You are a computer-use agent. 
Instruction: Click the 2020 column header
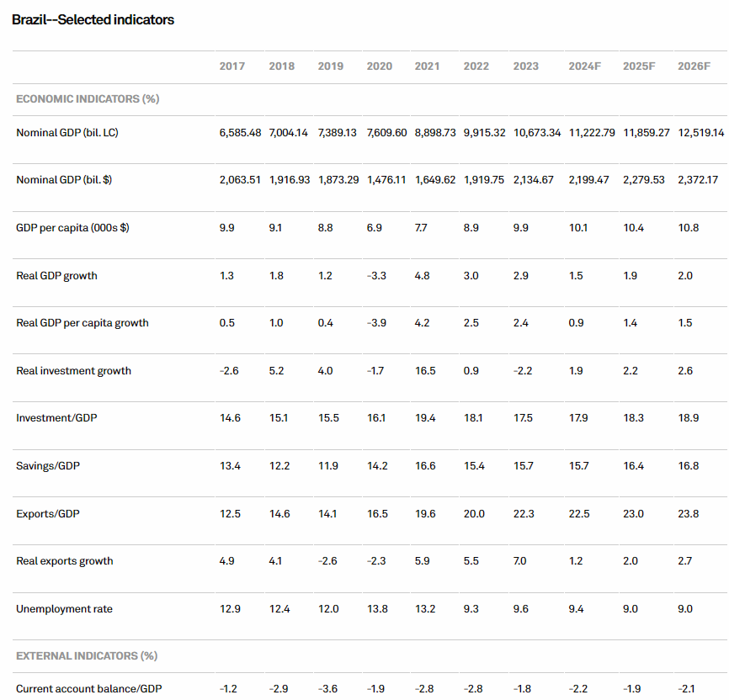(x=379, y=66)
